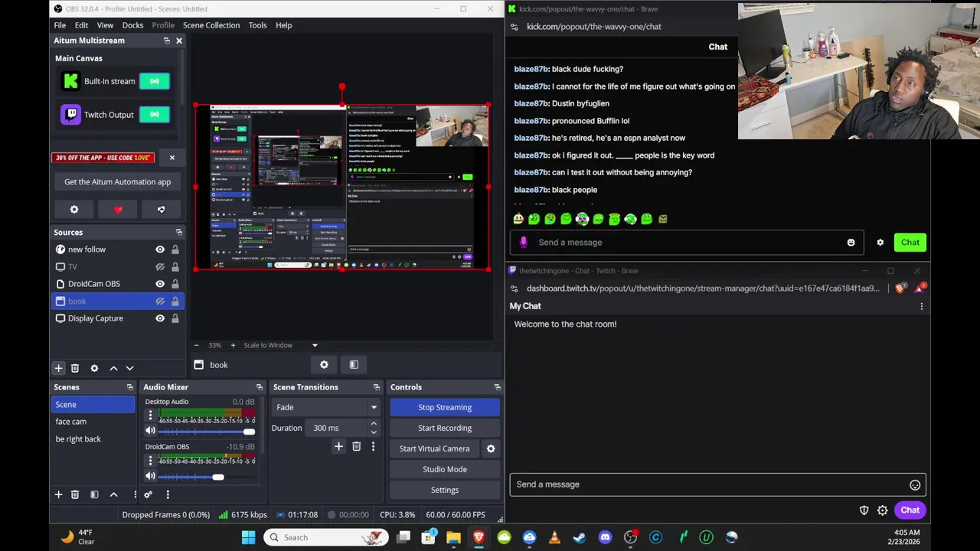This screenshot has width=980, height=551.
Task: Enable Studio Mode
Action: coord(445,469)
